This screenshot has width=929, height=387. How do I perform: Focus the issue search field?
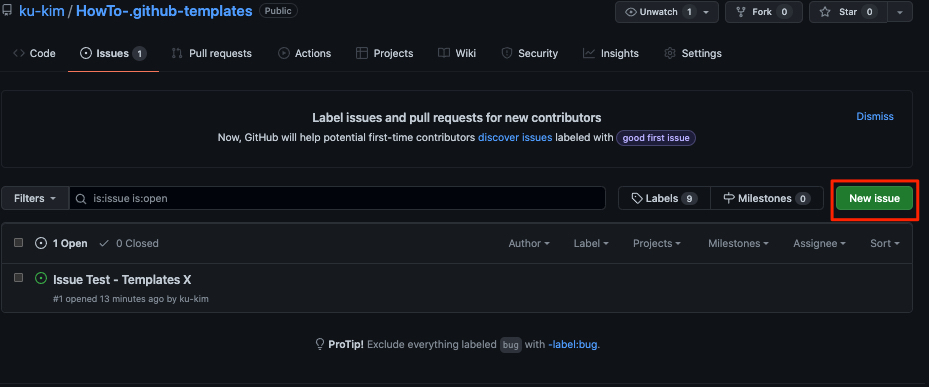tap(337, 199)
